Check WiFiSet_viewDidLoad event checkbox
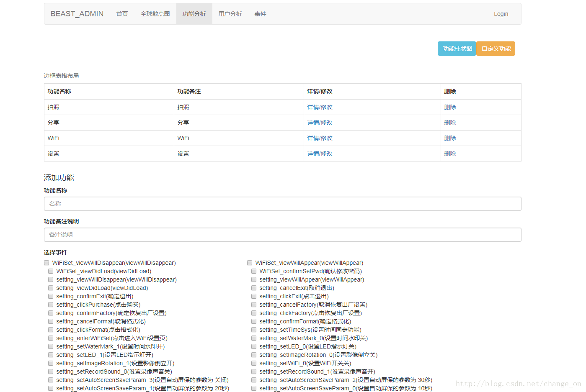 (51, 271)
